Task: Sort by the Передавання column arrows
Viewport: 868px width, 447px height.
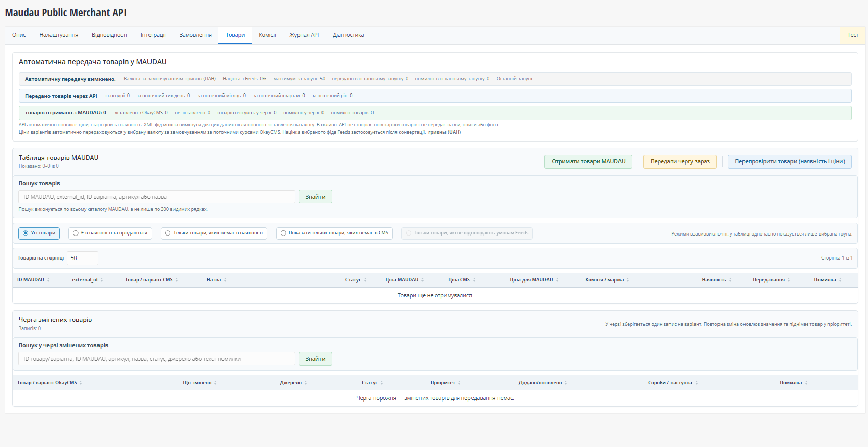Action: [789, 280]
